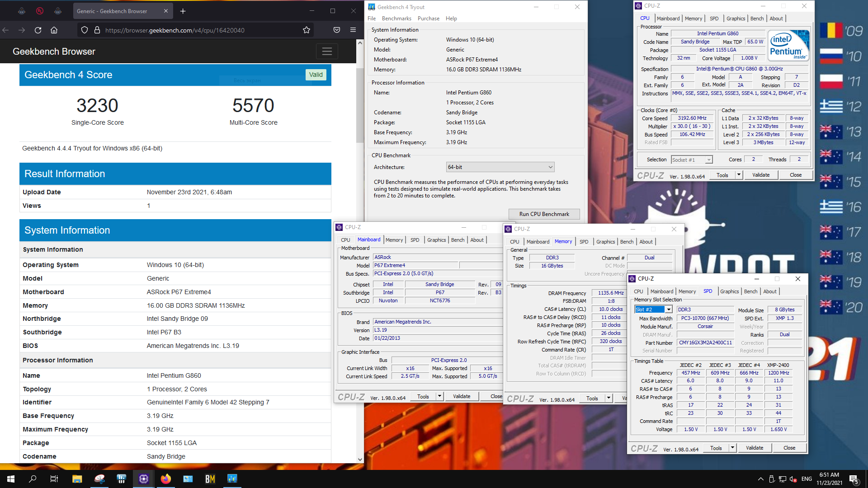
Task: Open the Help menu in Geekbench 4
Action: tap(451, 19)
